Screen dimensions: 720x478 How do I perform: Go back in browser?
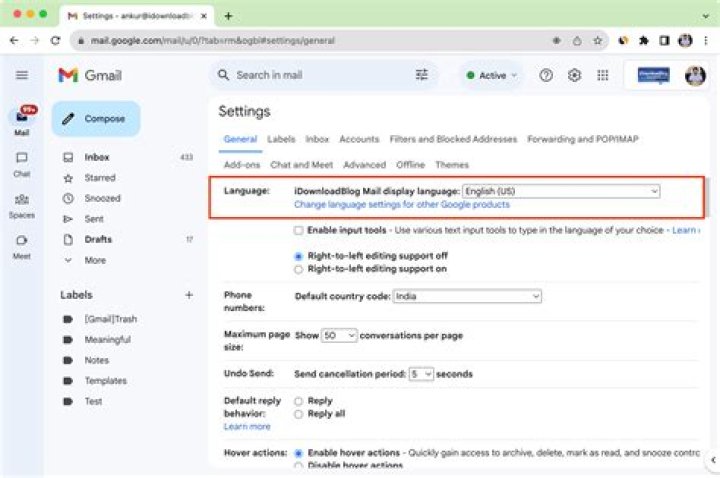click(14, 40)
